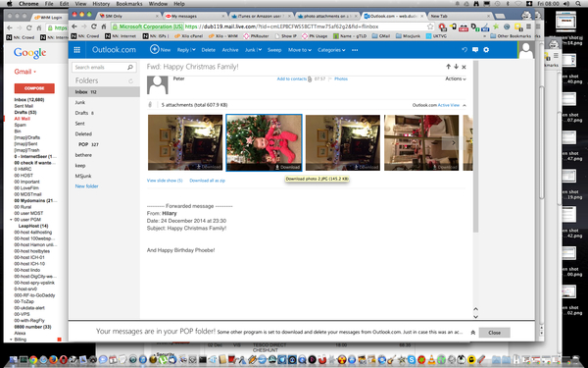Image resolution: width=588 pixels, height=368 pixels.
Task: Open the Categories dropdown
Action: [x=331, y=50]
